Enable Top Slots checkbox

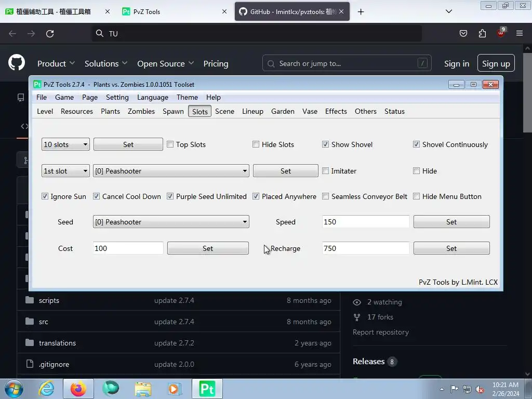(x=170, y=144)
